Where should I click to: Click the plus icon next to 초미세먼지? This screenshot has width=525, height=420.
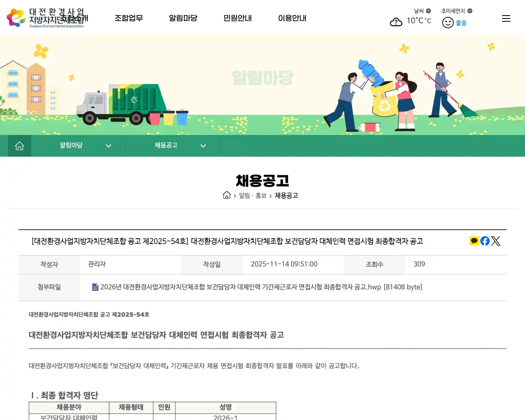471,11
